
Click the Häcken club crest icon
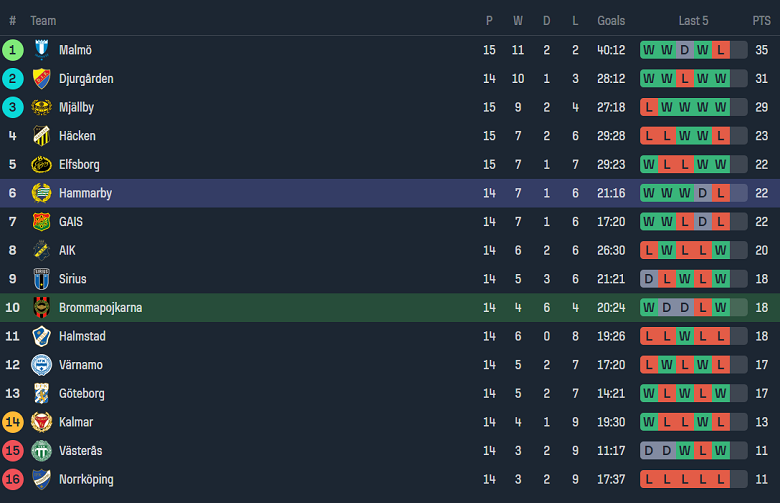pos(41,136)
